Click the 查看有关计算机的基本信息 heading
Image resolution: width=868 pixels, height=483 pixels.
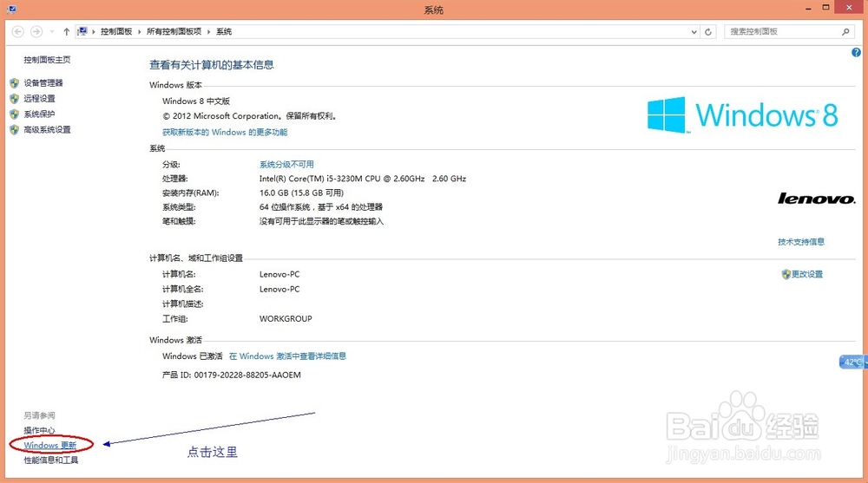(x=212, y=65)
